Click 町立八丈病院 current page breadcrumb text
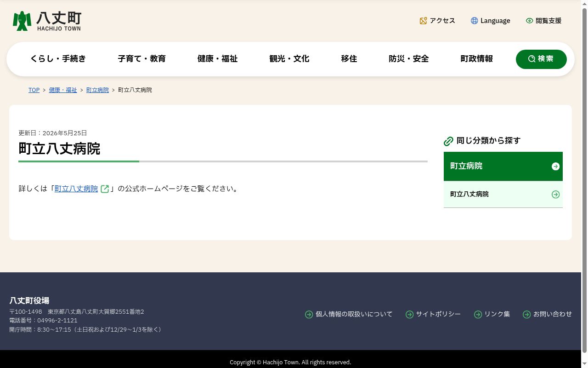 point(135,90)
